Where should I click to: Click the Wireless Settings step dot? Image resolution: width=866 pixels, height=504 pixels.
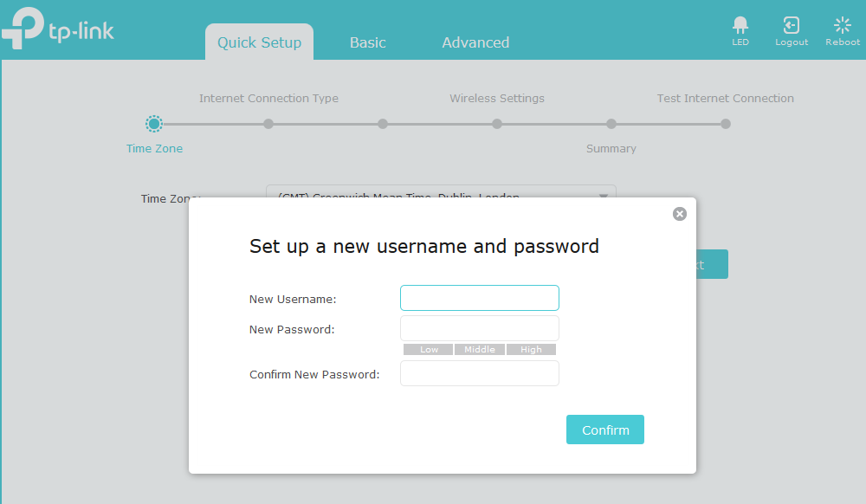[x=496, y=124]
